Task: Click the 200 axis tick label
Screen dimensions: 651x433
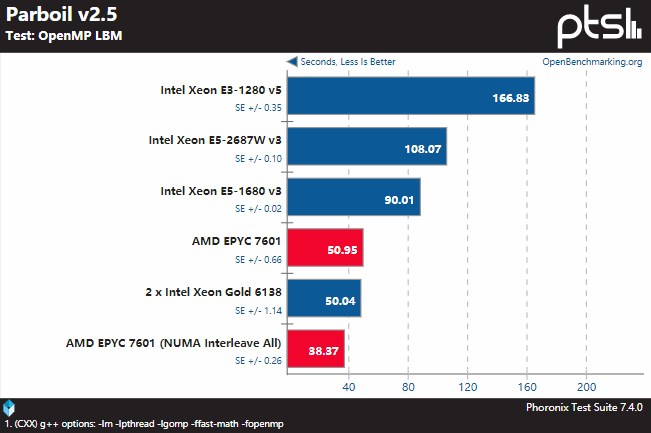Action: pyautogui.click(x=586, y=387)
